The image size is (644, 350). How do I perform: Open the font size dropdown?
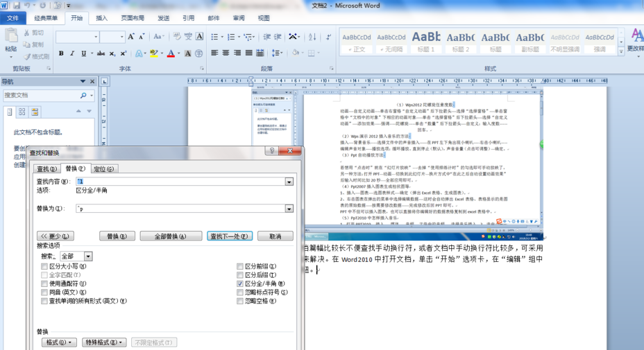coord(122,37)
